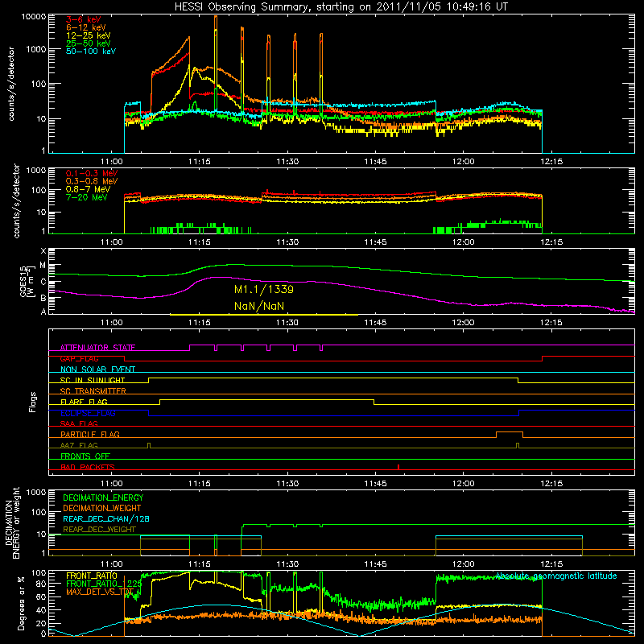The width and height of the screenshot is (644, 644).
Task: Click the 'GOES15' vertical axis label
Action: (x=23, y=281)
